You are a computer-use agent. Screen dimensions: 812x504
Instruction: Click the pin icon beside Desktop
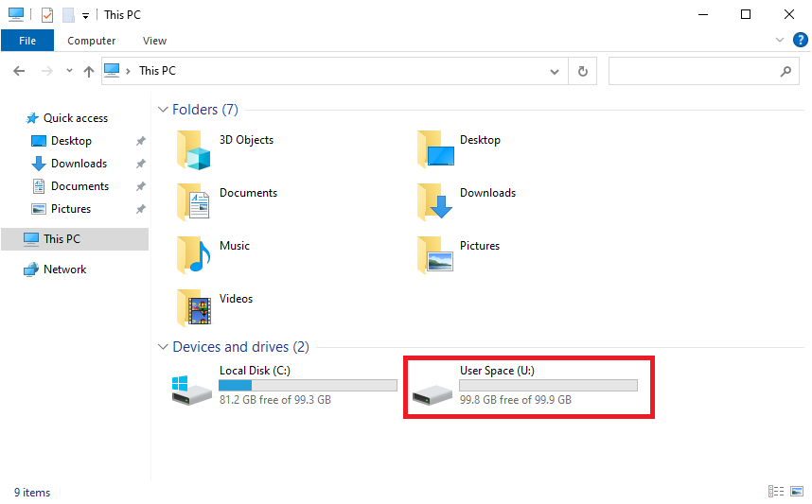tap(140, 141)
